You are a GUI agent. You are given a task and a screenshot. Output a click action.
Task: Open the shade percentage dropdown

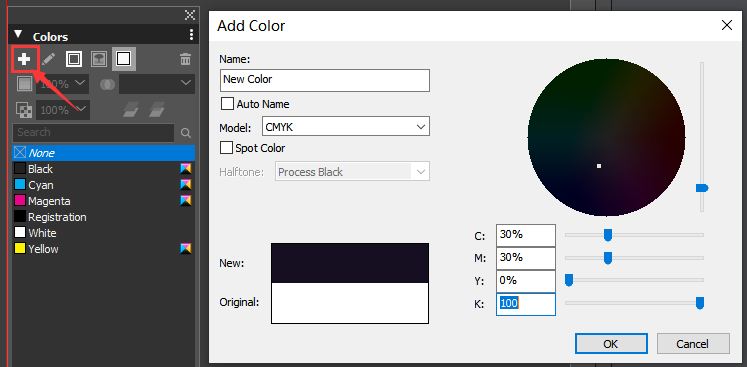80,84
